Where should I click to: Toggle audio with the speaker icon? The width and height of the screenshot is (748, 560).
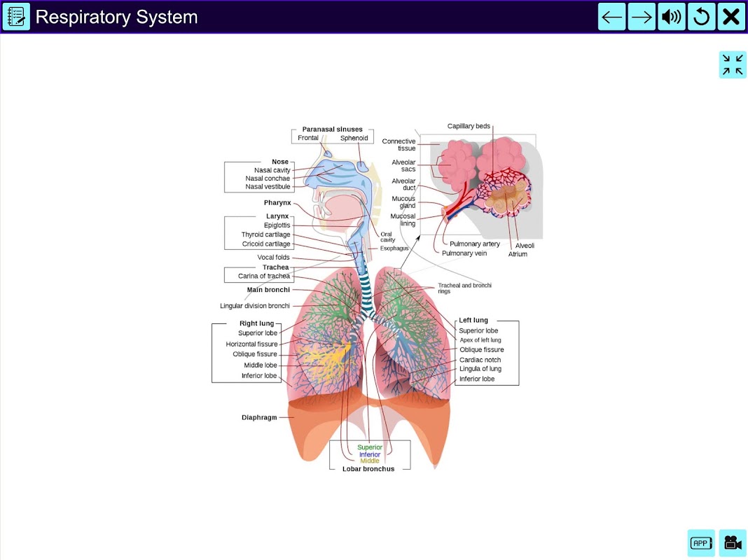click(x=672, y=17)
